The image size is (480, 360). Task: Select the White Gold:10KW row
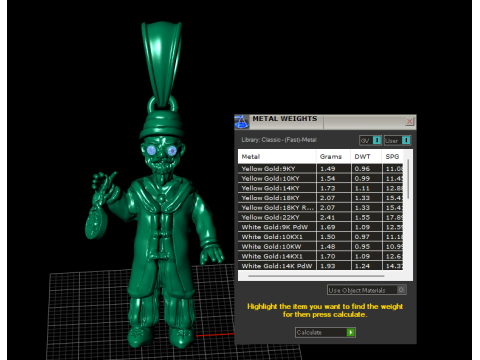(x=320, y=246)
